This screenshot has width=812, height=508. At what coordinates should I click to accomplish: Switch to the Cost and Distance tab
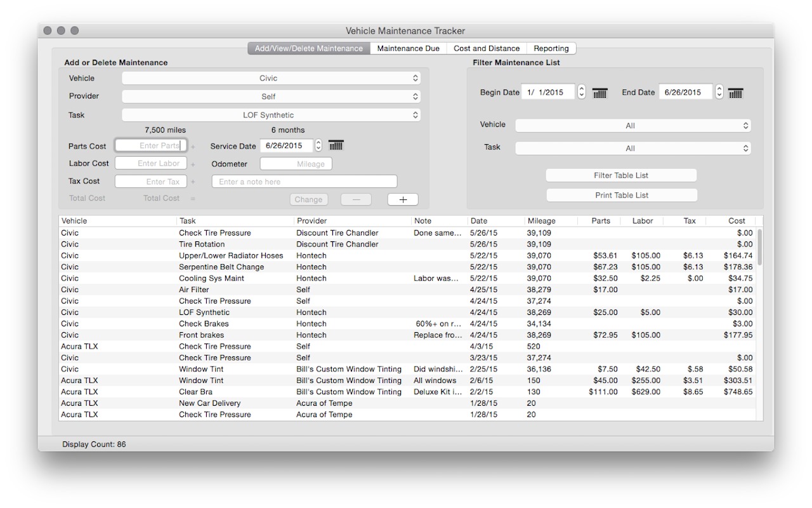487,48
